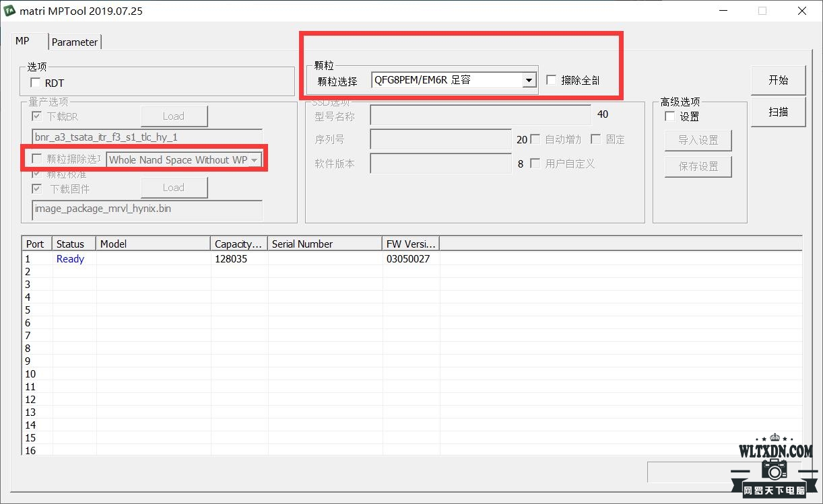Image resolution: width=823 pixels, height=504 pixels.
Task: Click the 导入设置 button
Action: (x=698, y=140)
